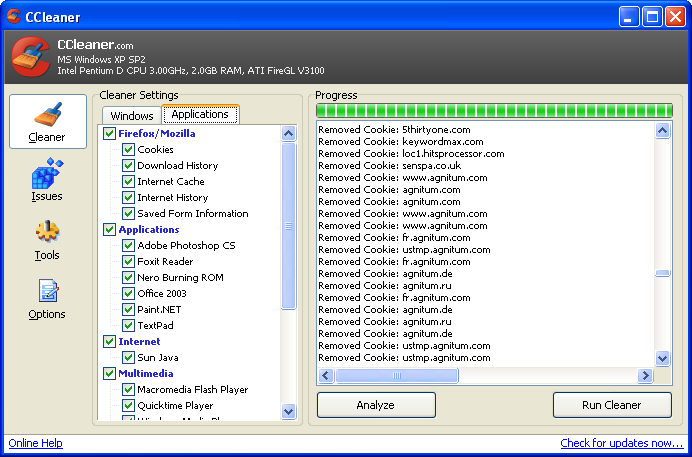Screen dimensions: 692x457
Task: Click progress log scroll left arrow
Action: (326, 375)
